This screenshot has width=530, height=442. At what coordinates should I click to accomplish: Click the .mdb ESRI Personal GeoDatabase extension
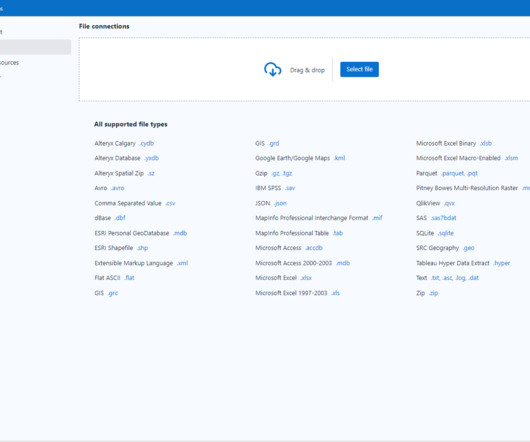pyautogui.click(x=180, y=233)
